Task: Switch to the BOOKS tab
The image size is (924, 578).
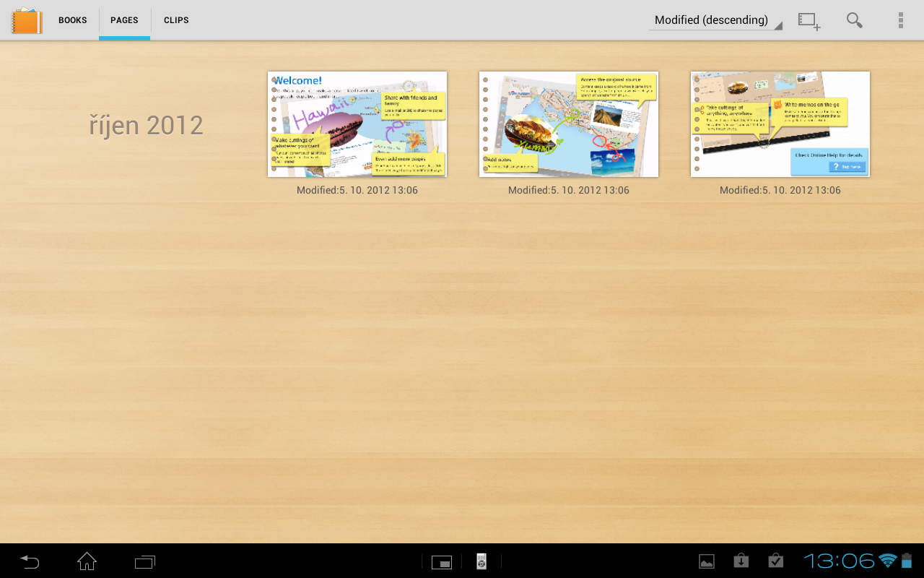Action: coord(72,20)
